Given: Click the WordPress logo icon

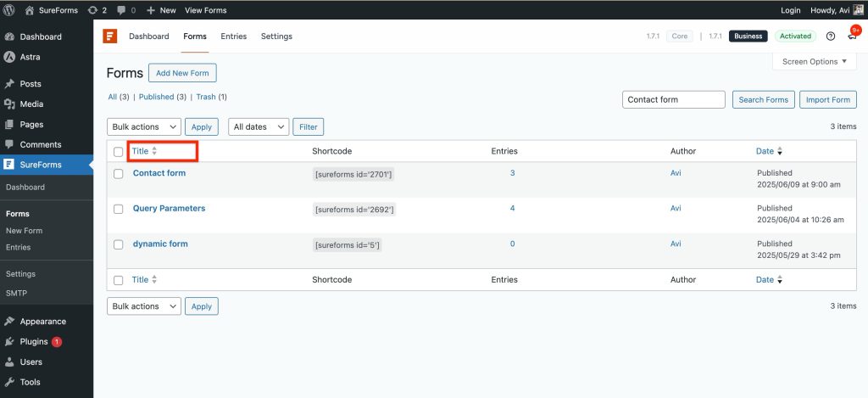Looking at the screenshot, I should coord(10,10).
